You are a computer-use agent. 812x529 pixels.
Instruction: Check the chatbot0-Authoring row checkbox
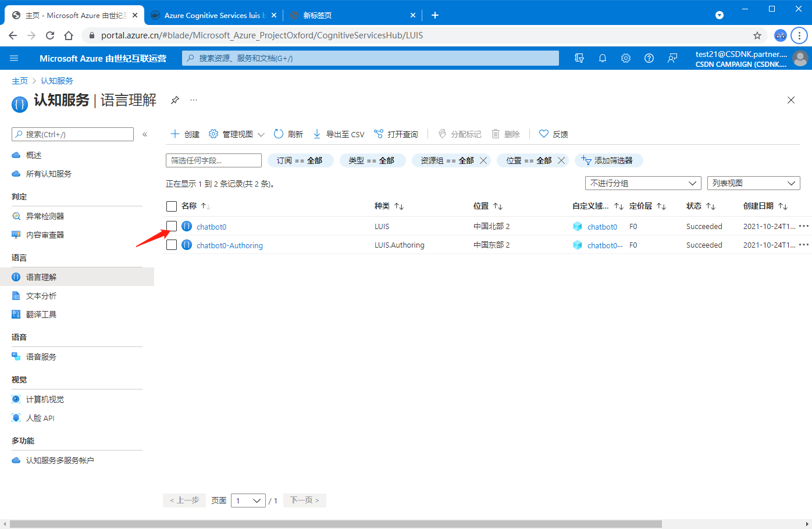tap(172, 245)
